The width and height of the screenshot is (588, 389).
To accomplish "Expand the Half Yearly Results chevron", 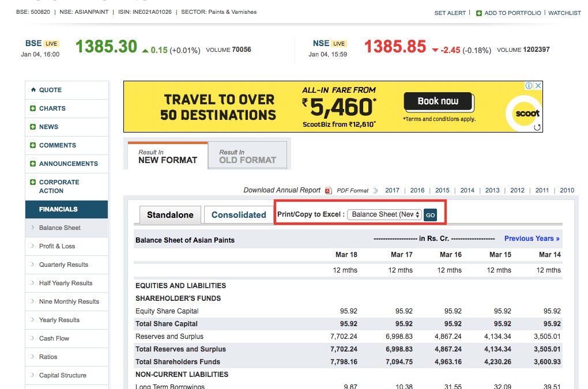I will coord(33,282).
